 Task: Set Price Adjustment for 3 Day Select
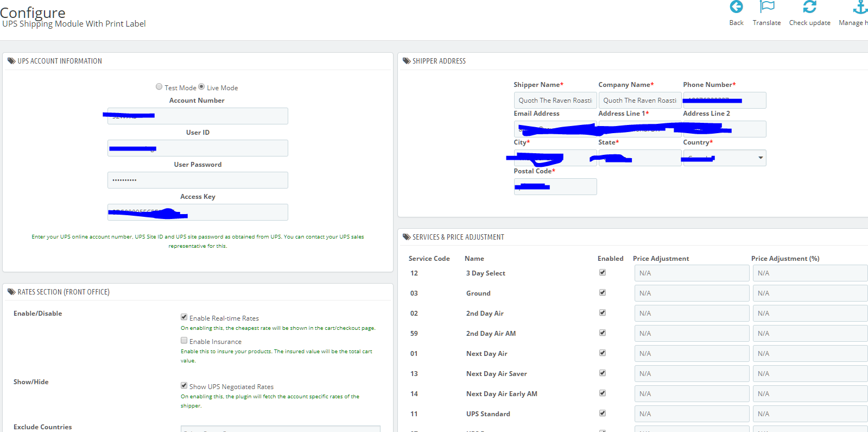point(692,273)
